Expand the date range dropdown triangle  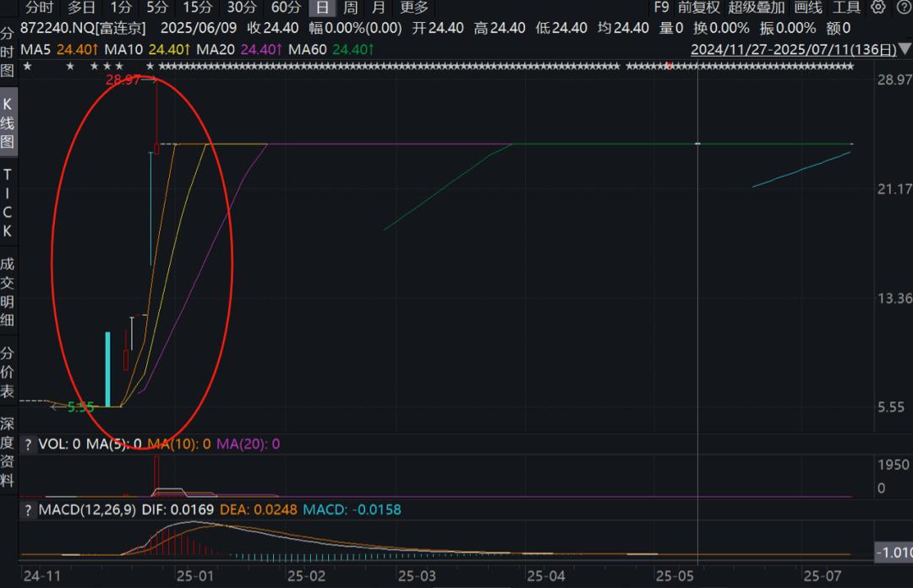[905, 49]
